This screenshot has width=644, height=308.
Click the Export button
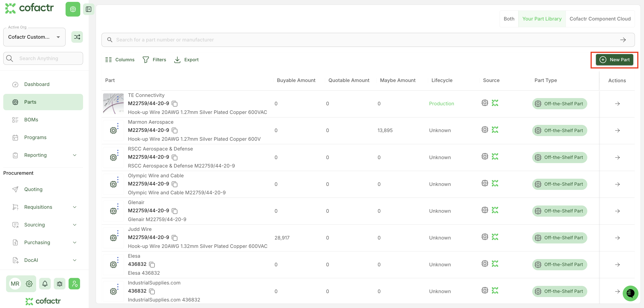(186, 60)
